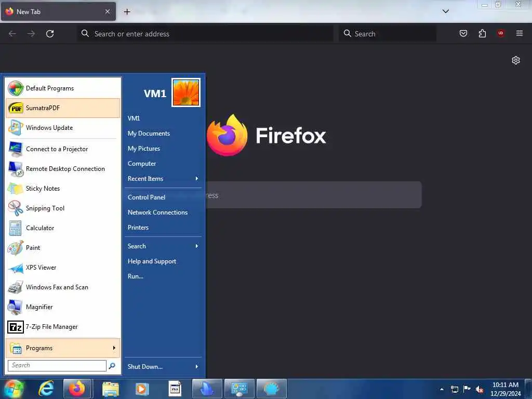Open Internet Explorer from taskbar
Screen dimensions: 532x399
(x=46, y=389)
